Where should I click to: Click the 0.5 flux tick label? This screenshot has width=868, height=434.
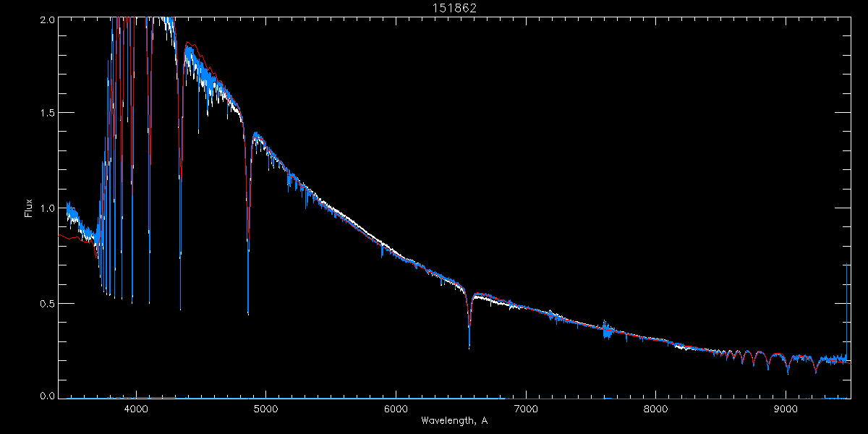coord(47,303)
